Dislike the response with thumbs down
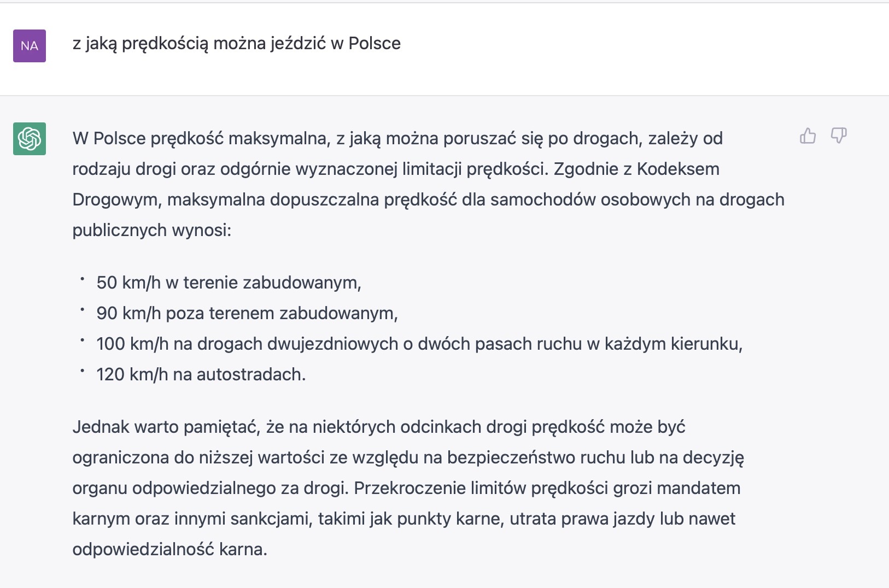Image resolution: width=889 pixels, height=588 pixels. 839,136
